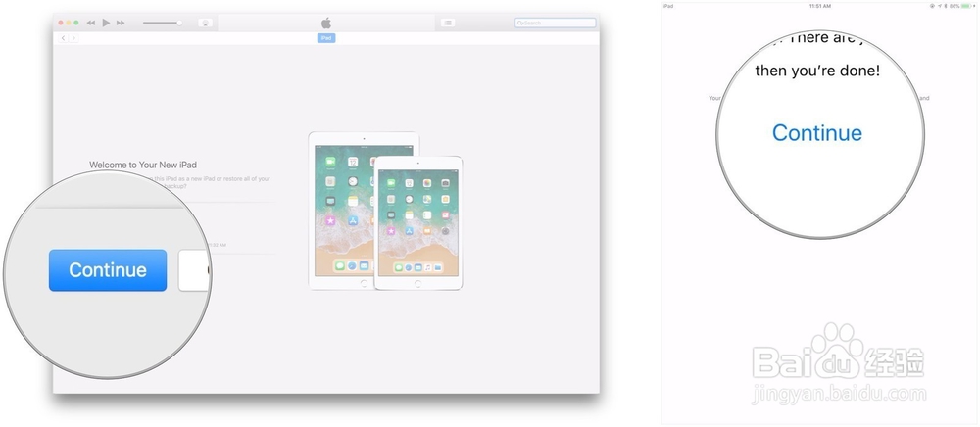The height and width of the screenshot is (427, 980).
Task: Click the larger iPad image
Action: [x=364, y=211]
